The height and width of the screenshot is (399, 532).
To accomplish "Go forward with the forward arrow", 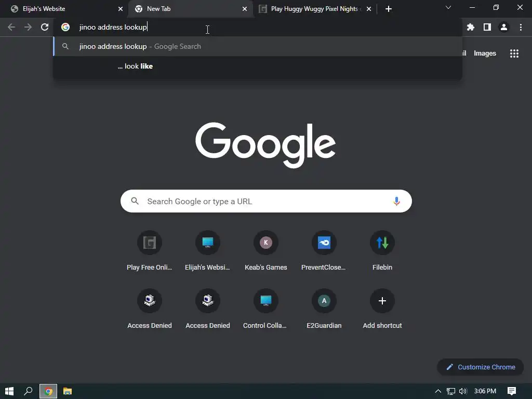I will coord(28,27).
